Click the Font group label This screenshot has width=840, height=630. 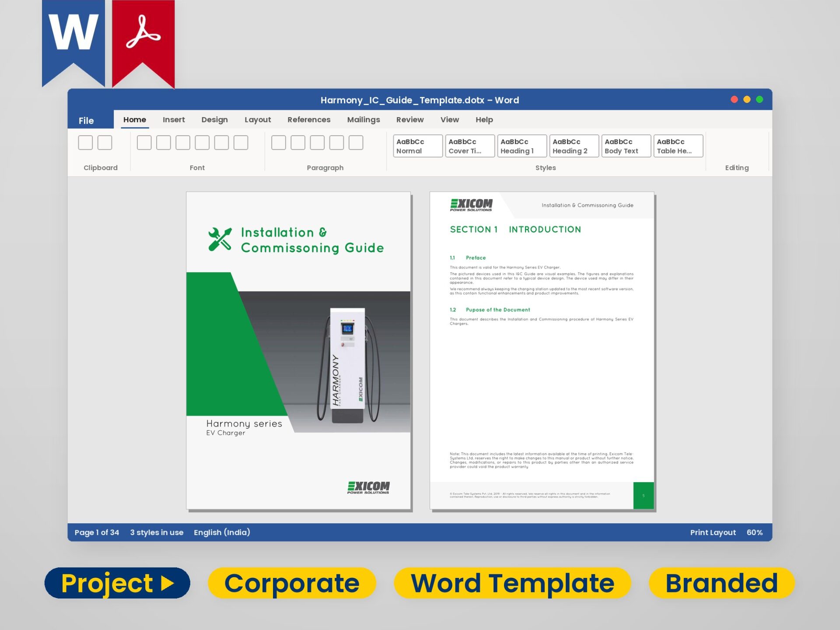[x=197, y=168]
